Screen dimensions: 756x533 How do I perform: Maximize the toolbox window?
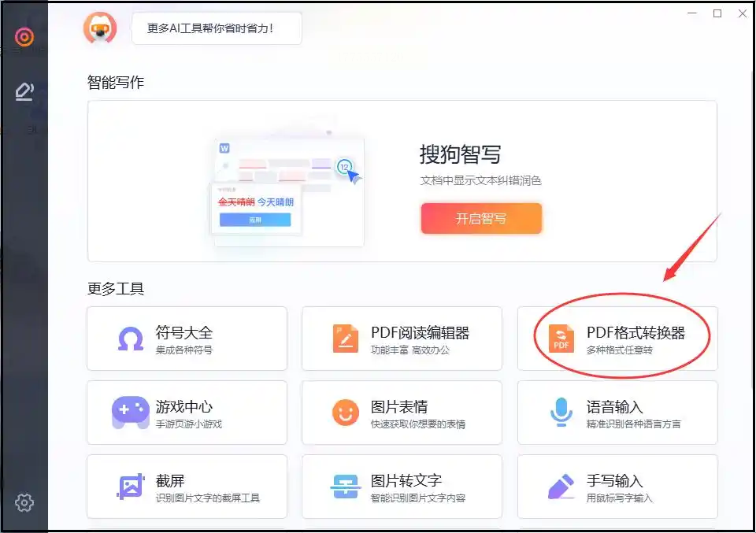[717, 13]
